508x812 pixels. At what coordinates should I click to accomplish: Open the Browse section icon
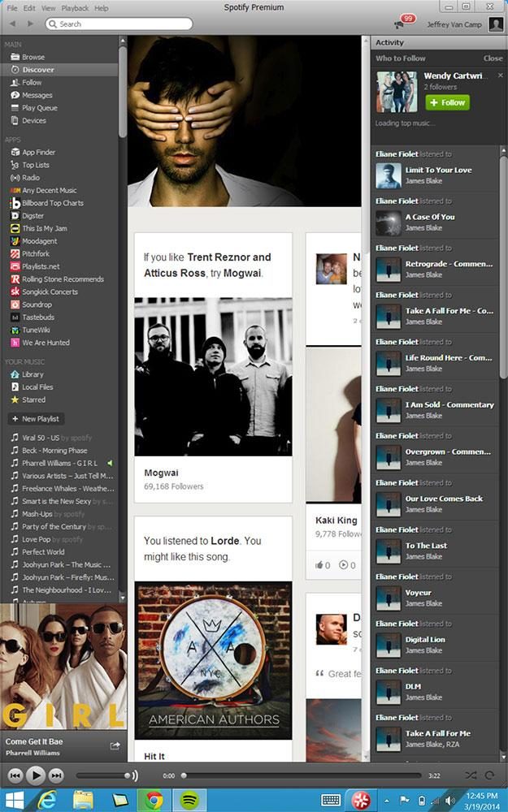pos(15,57)
